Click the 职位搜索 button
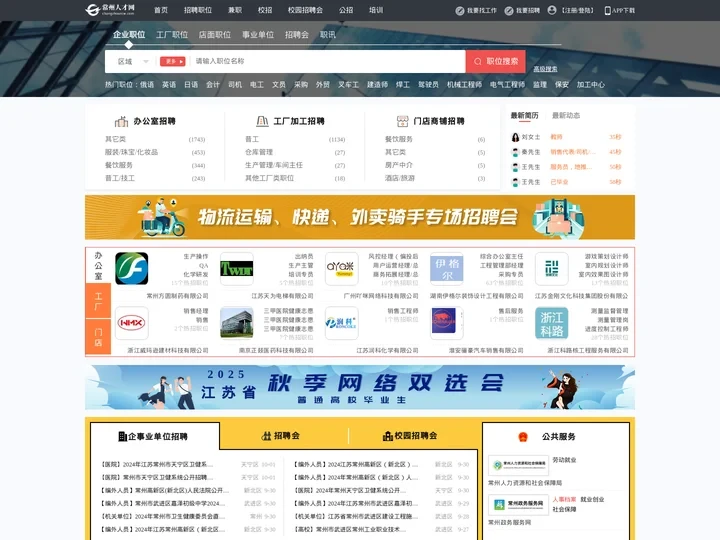This screenshot has height=540, width=720. pos(496,61)
